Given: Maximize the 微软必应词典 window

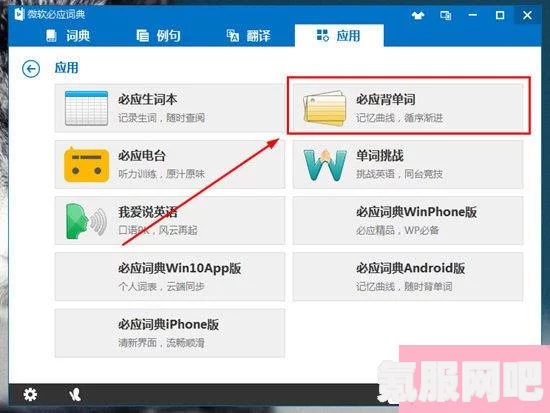Looking at the screenshot, I should coord(500,15).
